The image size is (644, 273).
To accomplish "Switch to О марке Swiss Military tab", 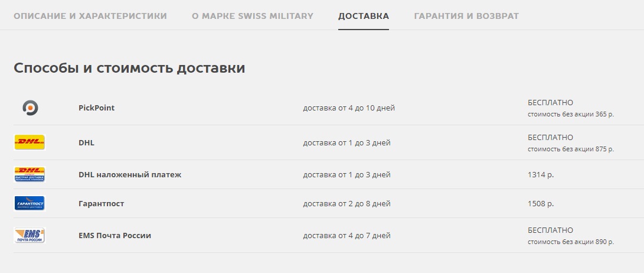I will point(252,16).
